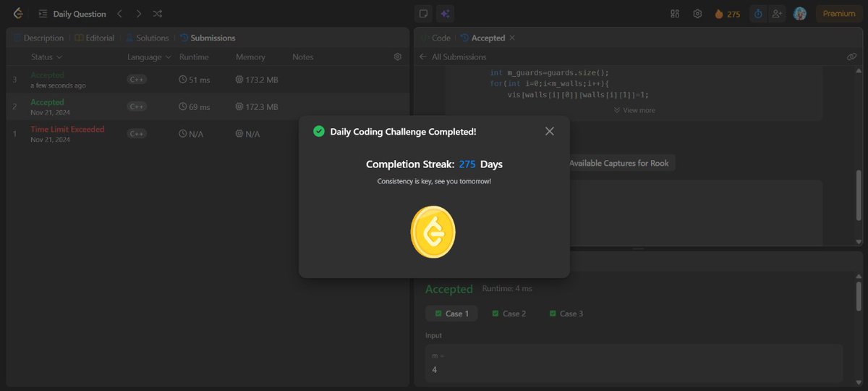Switch to the Solutions tab
The width and height of the screenshot is (868, 391).
(147, 38)
